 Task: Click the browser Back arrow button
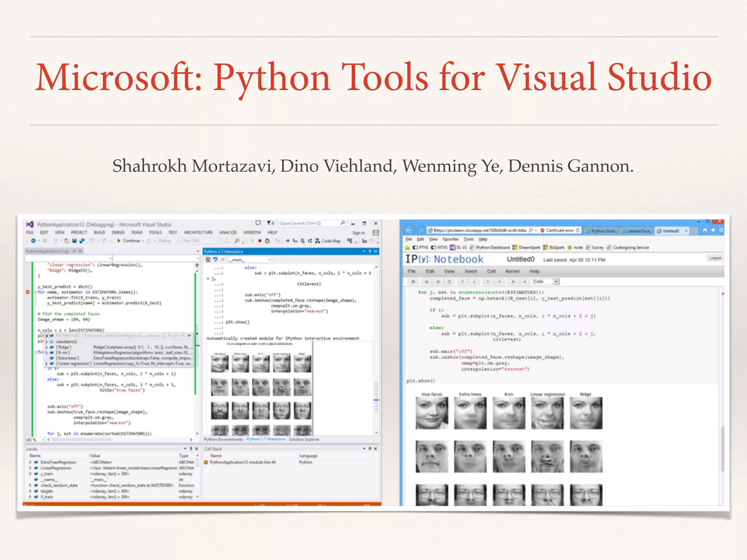coord(409,230)
